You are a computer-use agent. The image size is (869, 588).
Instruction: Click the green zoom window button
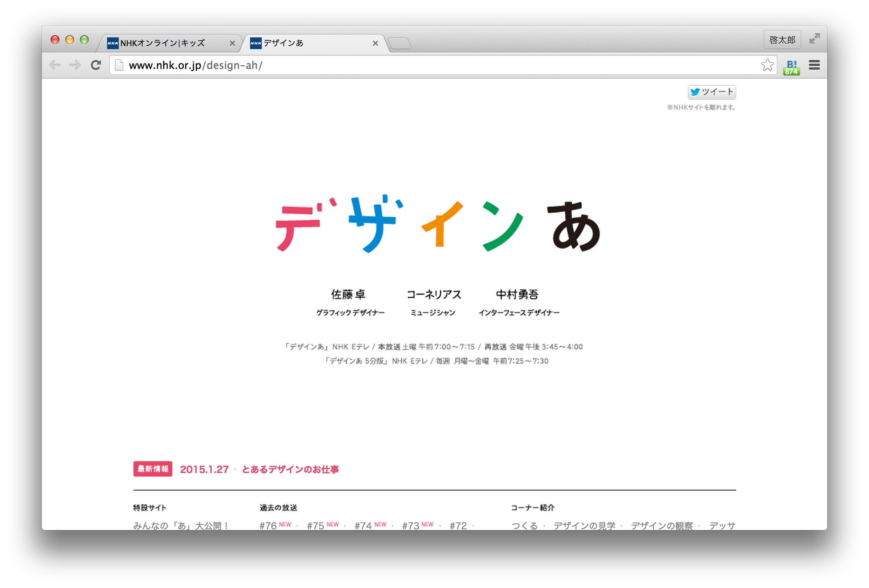84,40
